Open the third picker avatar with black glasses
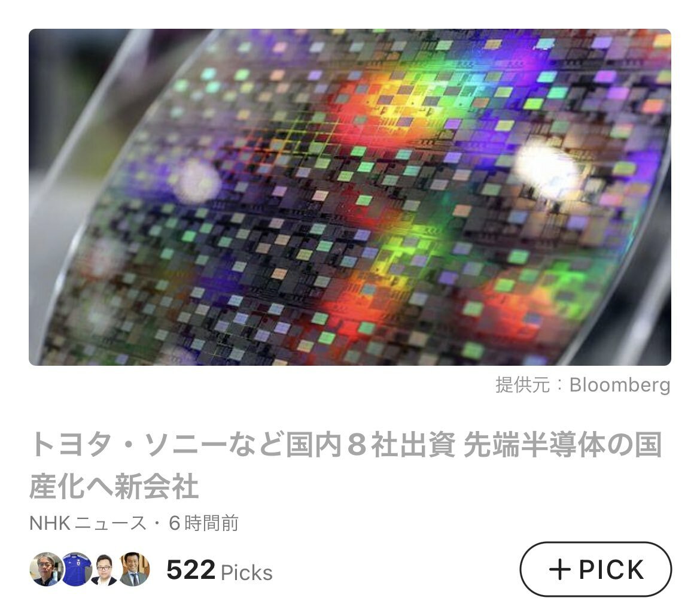The image size is (700, 613). pos(104,569)
